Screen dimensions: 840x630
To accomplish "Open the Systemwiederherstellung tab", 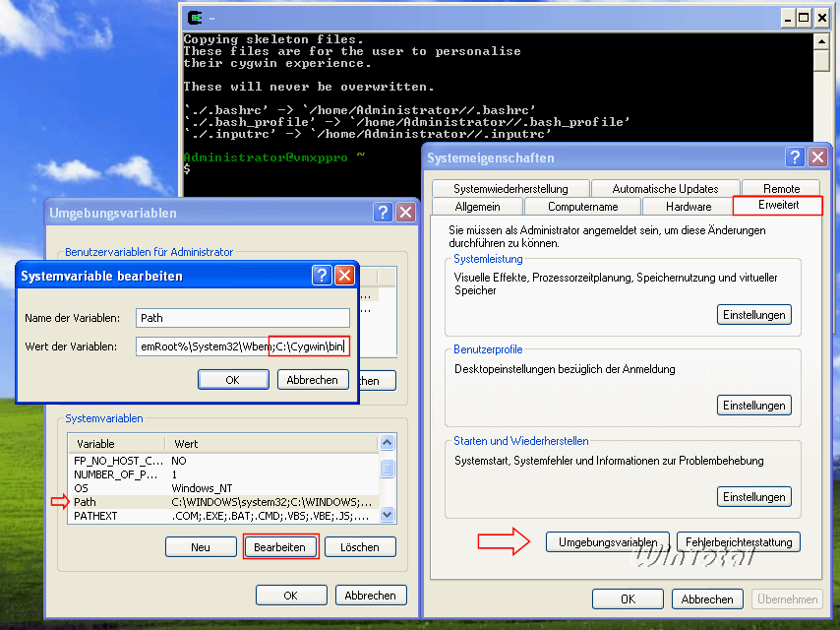I will click(x=510, y=189).
